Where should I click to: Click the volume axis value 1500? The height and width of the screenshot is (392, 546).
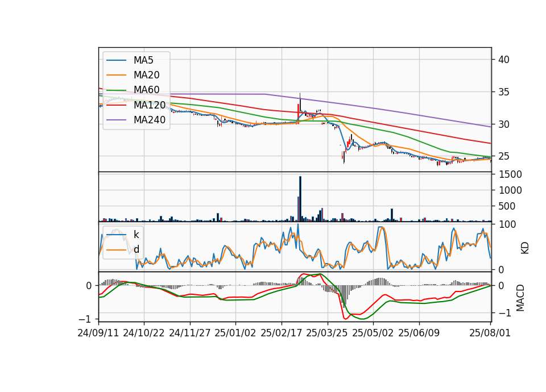[x=510, y=174]
